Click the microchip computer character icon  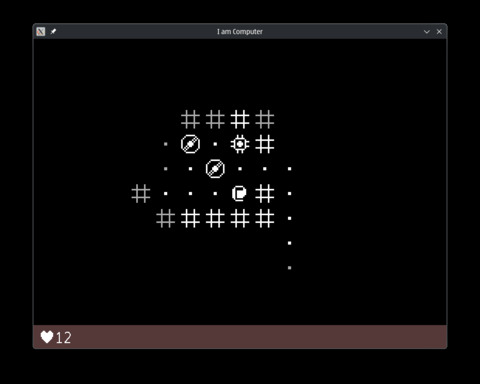[240, 144]
